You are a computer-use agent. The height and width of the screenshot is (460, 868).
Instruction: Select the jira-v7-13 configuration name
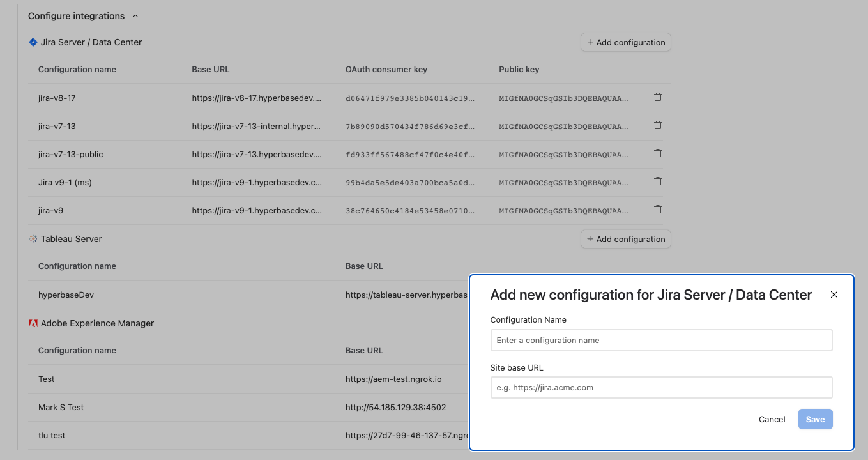57,126
